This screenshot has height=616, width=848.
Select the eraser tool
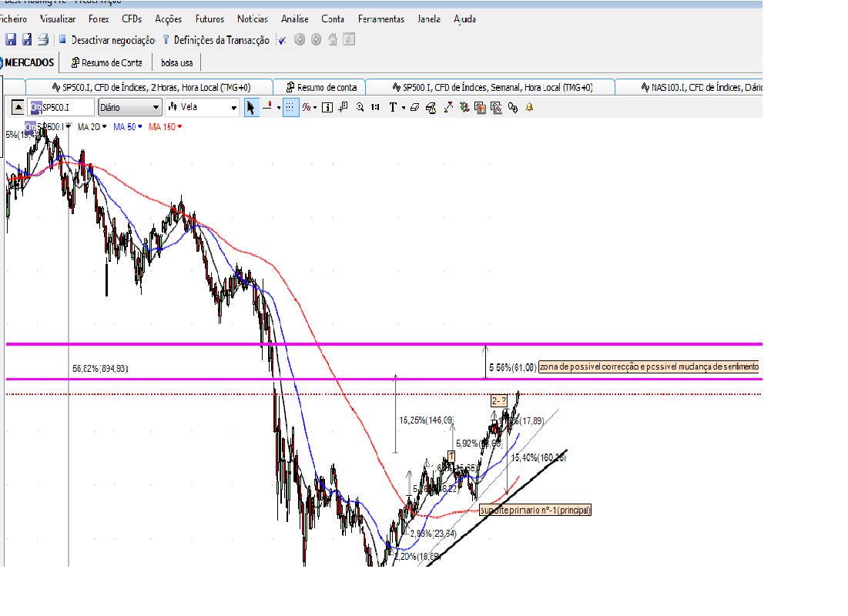415,107
